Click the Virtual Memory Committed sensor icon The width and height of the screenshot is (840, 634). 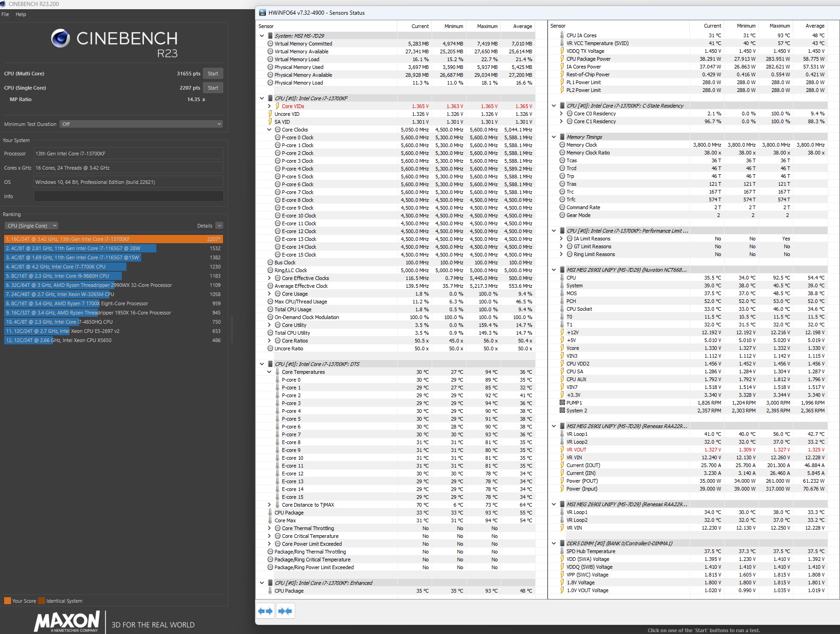(x=270, y=44)
